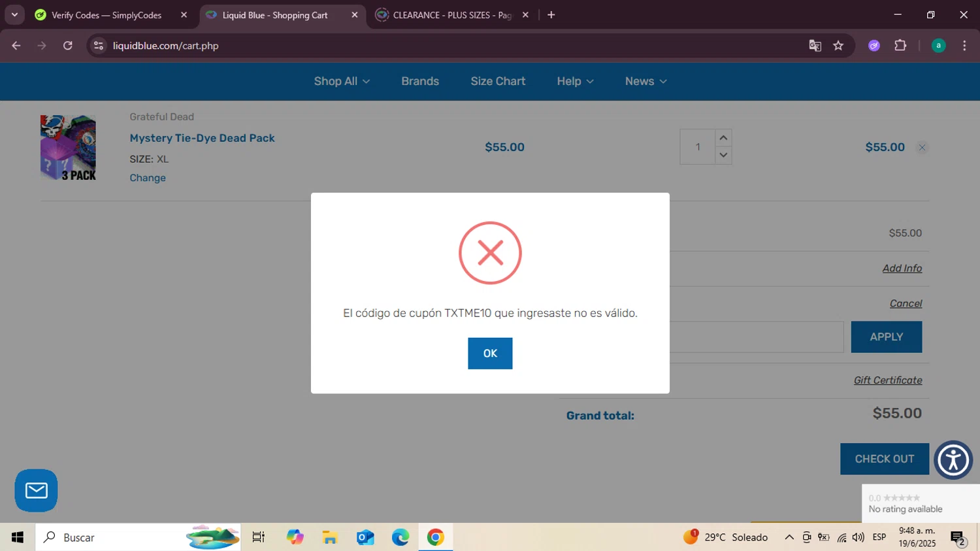View site information icon in address bar
This screenshot has width=980, height=551.
point(99,46)
